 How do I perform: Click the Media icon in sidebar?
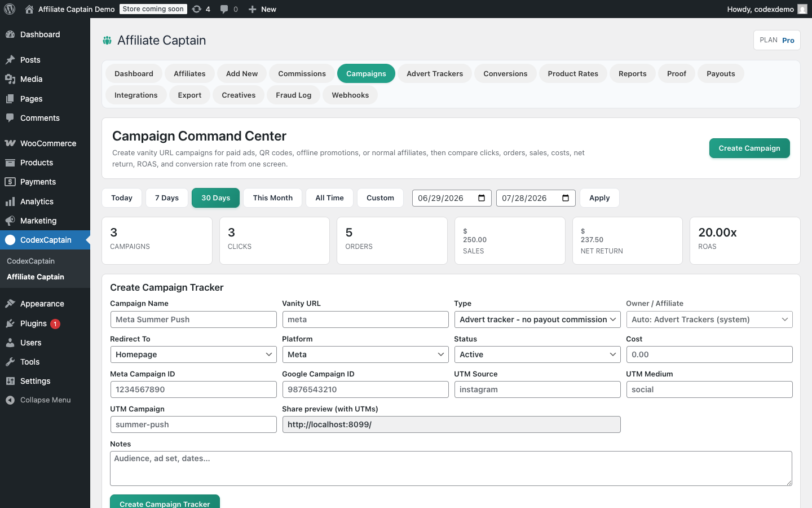10,79
